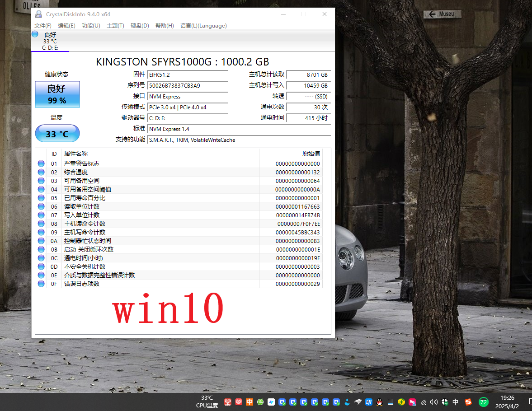The width and height of the screenshot is (532, 411).
Task: Click the 良好 99 % health status button
Action: click(x=57, y=94)
